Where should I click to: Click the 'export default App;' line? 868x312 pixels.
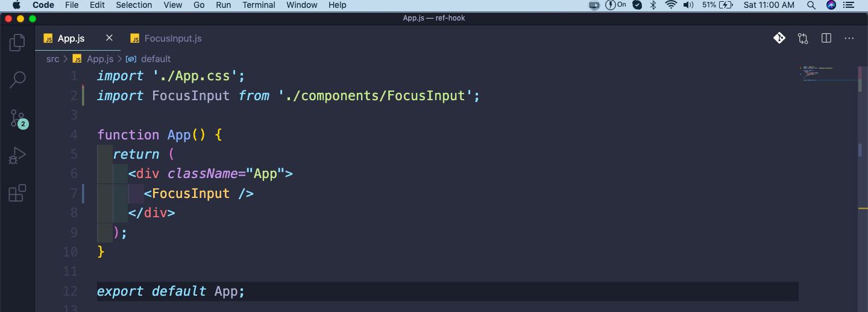[171, 291]
